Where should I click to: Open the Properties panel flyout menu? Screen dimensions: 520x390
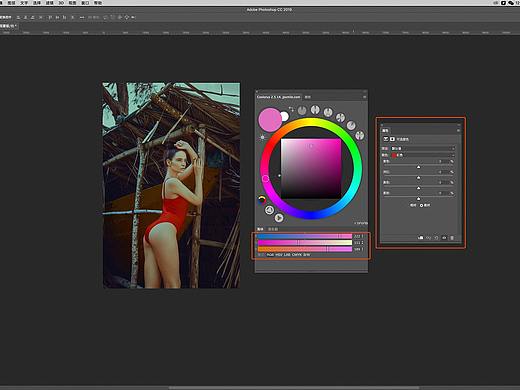click(458, 130)
